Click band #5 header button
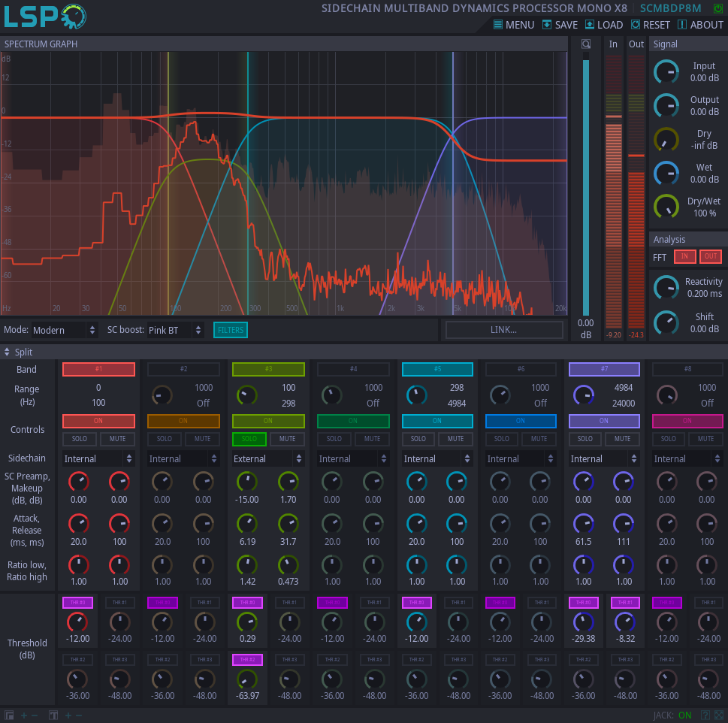The height and width of the screenshot is (723, 728). coord(437,369)
